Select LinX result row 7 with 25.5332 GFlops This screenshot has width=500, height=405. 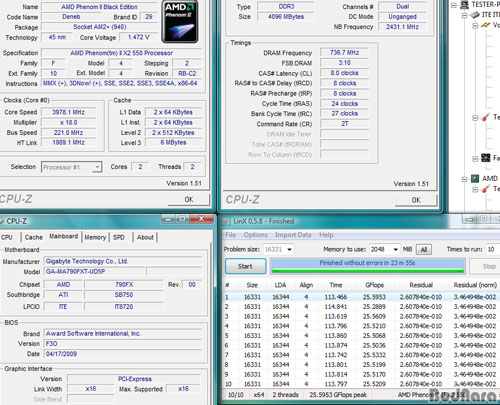click(x=361, y=355)
